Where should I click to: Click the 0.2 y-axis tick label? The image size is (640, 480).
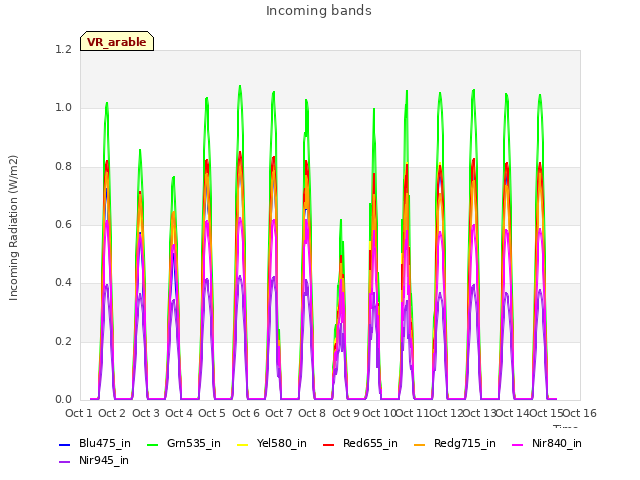click(63, 342)
